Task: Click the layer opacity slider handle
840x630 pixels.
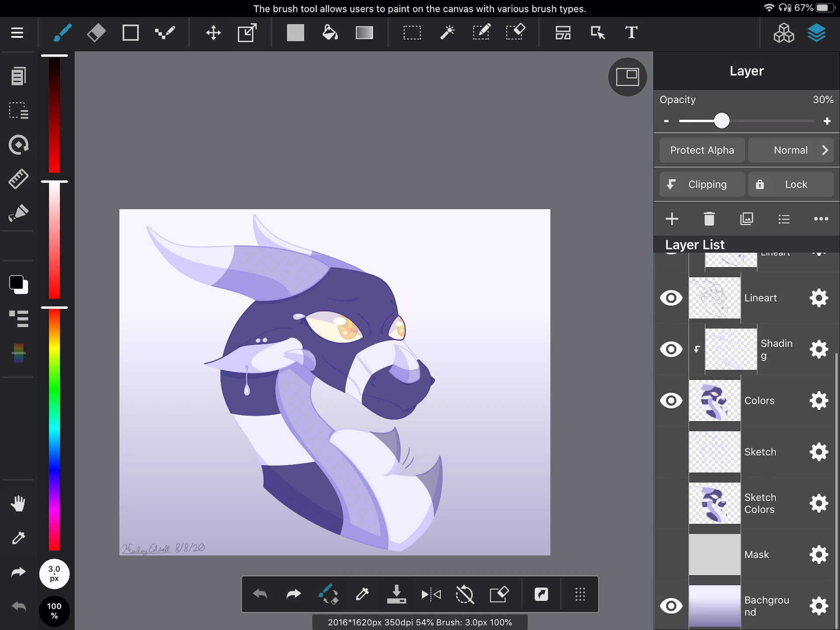Action: [x=721, y=121]
